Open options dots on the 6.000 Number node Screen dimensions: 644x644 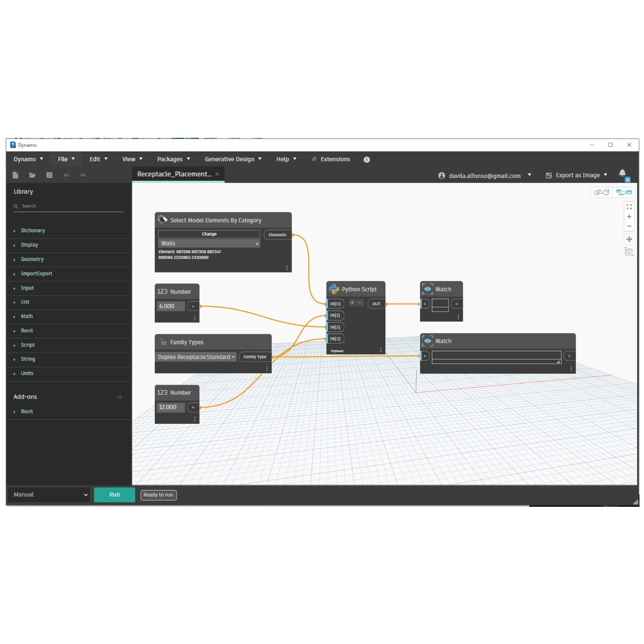pos(195,318)
